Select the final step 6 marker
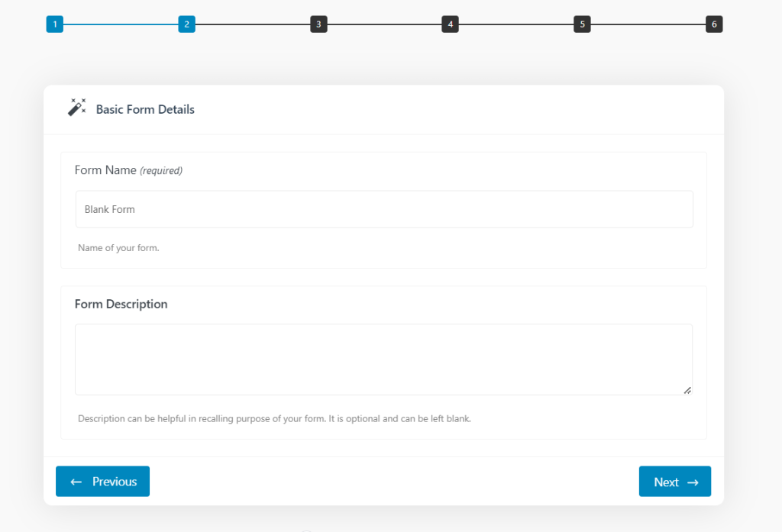Viewport: 782px width, 532px height. click(713, 24)
